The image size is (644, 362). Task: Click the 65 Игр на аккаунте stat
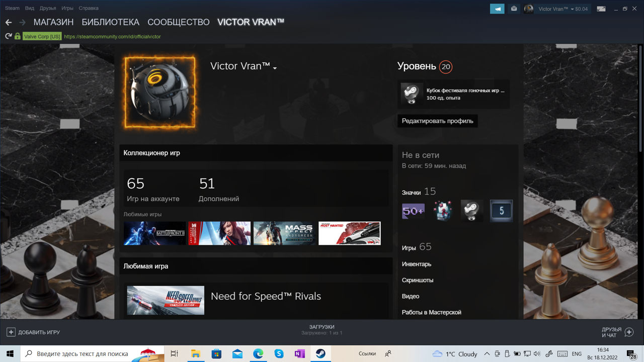click(x=153, y=189)
